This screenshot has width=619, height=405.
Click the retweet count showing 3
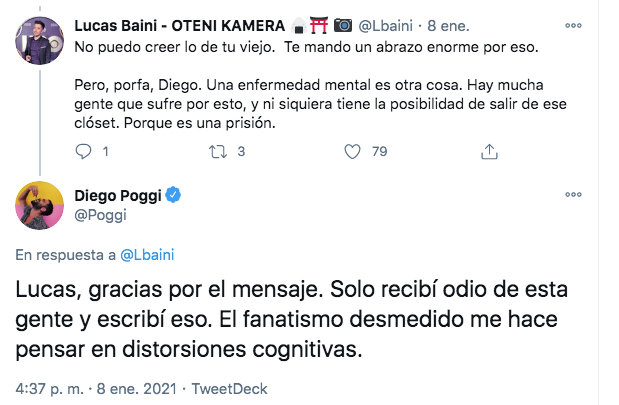(x=242, y=152)
